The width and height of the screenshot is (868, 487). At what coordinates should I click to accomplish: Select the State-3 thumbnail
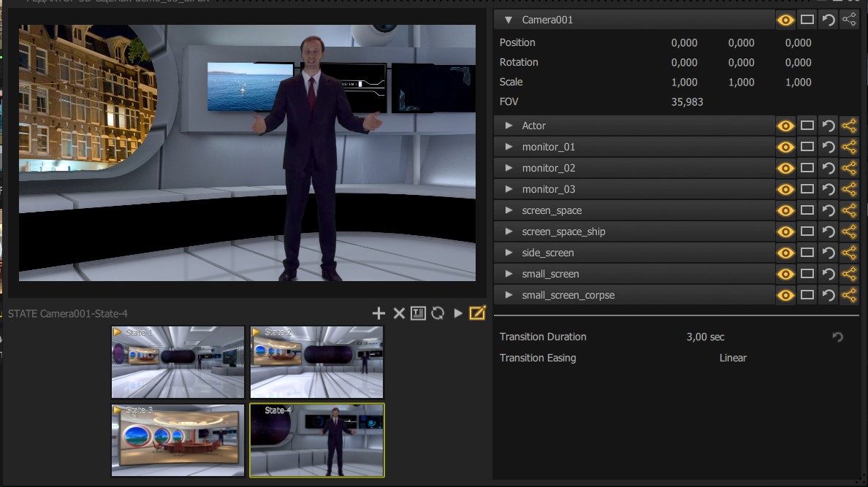178,440
